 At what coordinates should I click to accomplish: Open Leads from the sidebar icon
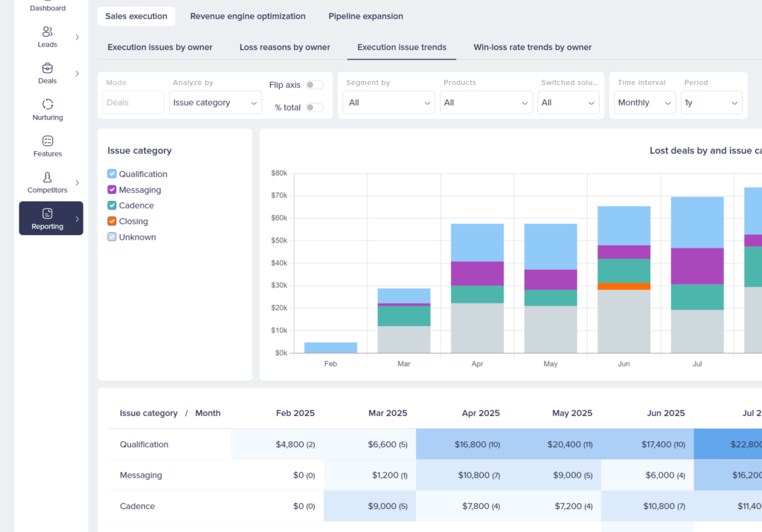click(x=48, y=32)
